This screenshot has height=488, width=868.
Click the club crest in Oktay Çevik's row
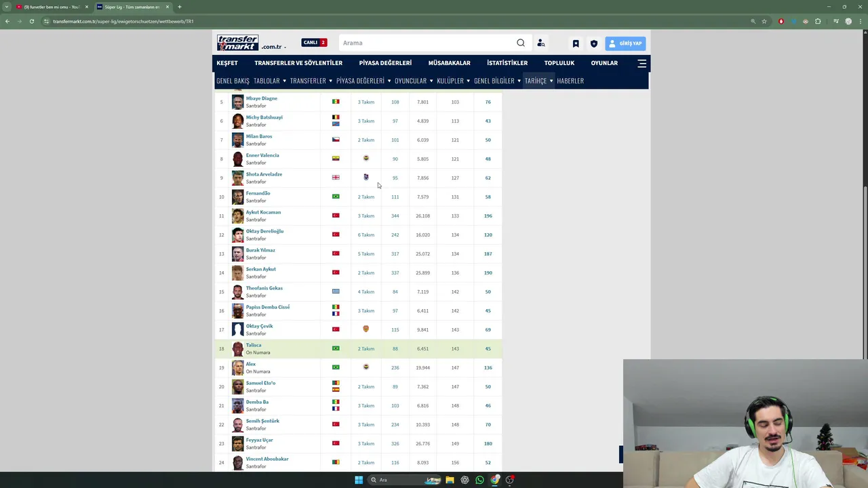click(366, 329)
